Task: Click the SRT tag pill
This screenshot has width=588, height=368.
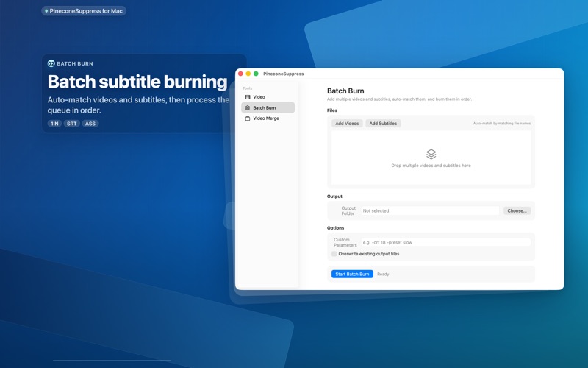Action: (x=71, y=124)
